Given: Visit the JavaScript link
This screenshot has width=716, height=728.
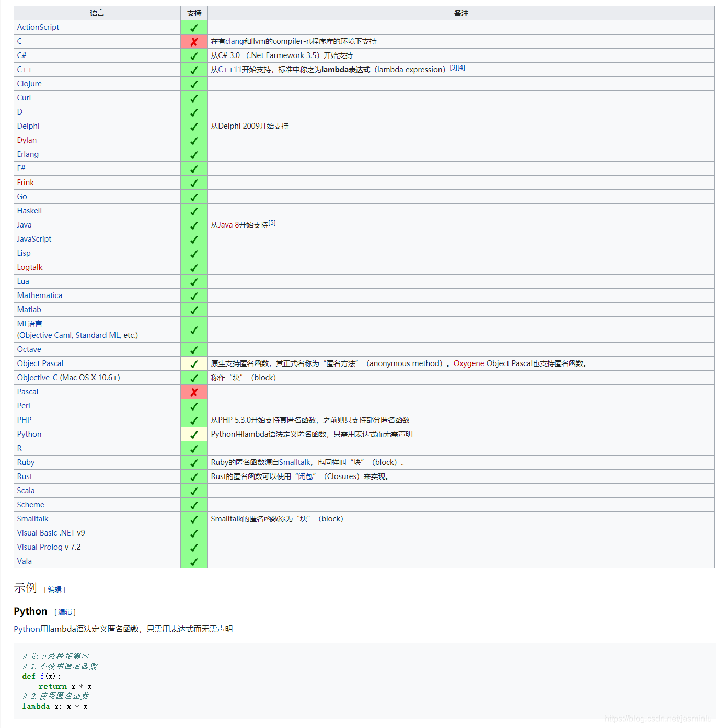Looking at the screenshot, I should 34,239.
